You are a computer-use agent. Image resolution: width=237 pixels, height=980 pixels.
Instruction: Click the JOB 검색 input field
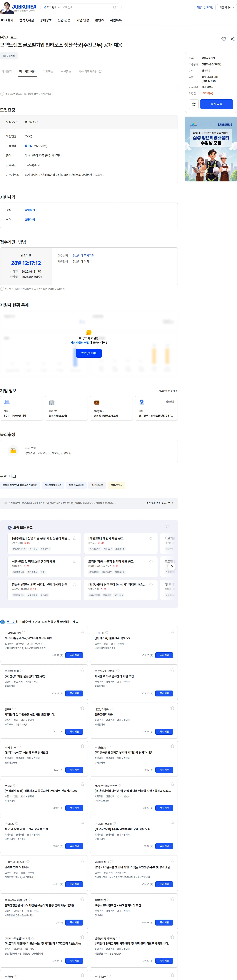(87, 7)
